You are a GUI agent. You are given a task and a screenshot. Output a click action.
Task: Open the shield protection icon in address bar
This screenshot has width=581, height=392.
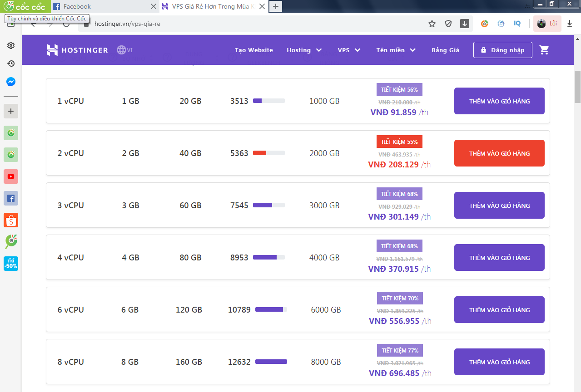point(448,24)
